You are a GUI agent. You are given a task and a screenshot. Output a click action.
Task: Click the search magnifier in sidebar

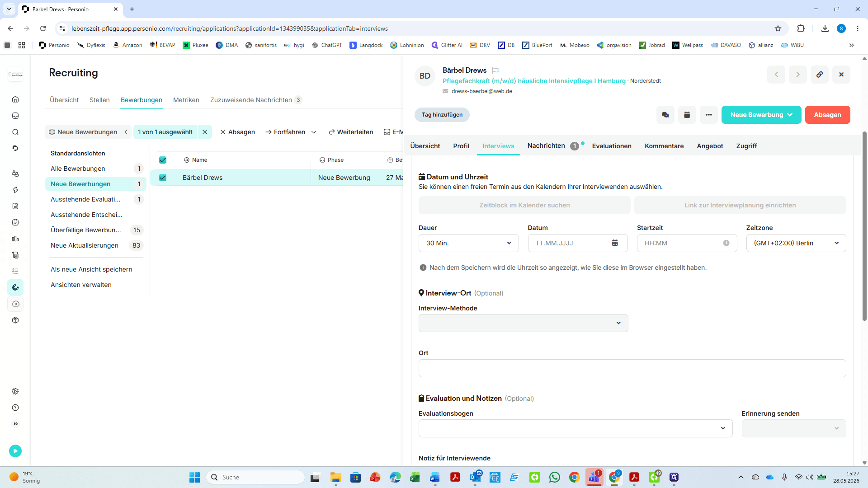(x=15, y=132)
